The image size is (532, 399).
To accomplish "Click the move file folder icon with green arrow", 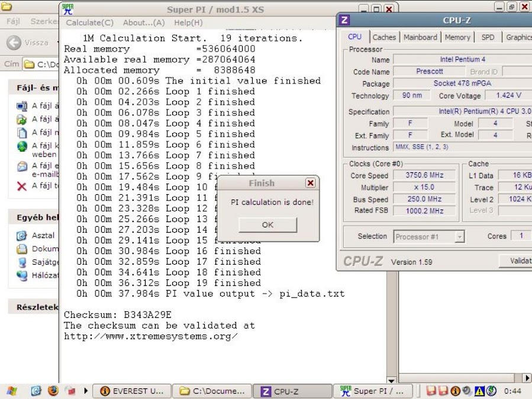I will click(22, 120).
